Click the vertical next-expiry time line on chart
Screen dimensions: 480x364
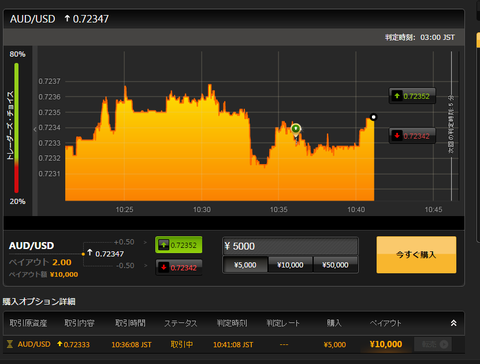[451, 126]
